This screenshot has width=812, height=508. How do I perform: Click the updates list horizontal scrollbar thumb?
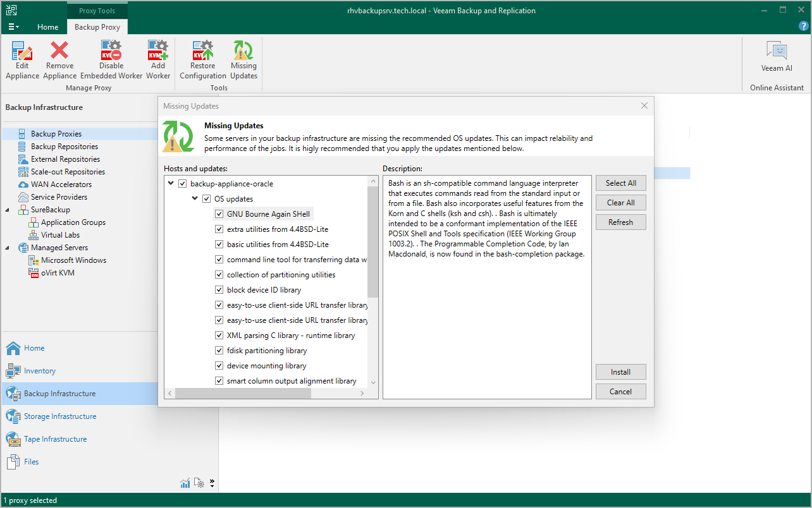click(x=243, y=393)
